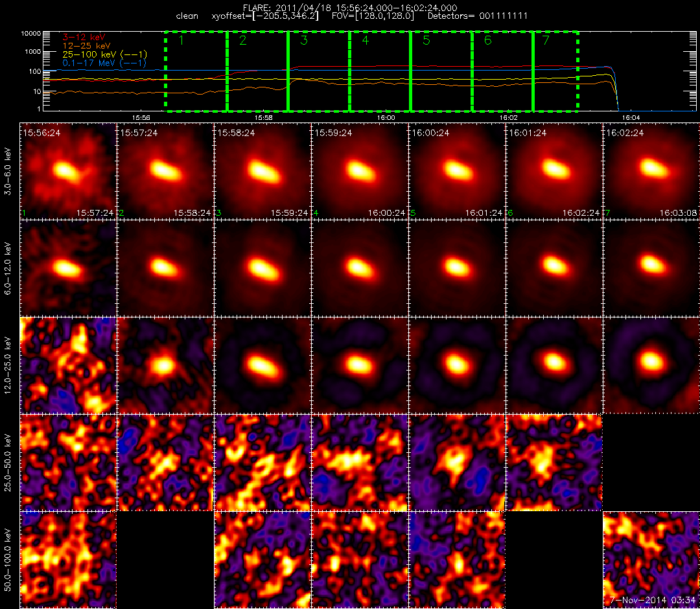The width and height of the screenshot is (700, 609).
Task: Click the '1000' count-rate axis label
Action: click(x=33, y=52)
